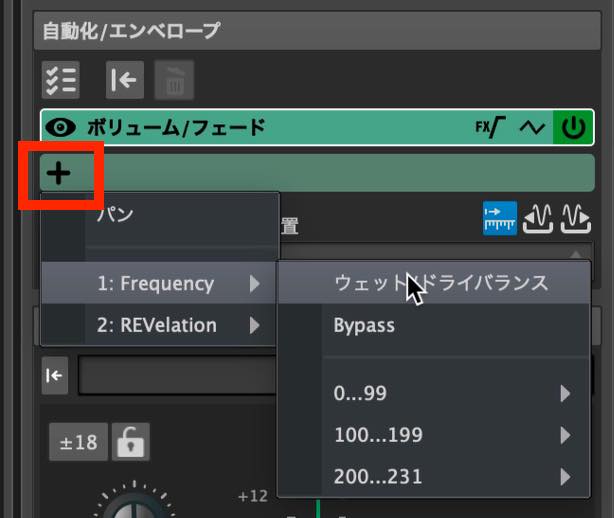Viewport: 614px width, 518px height.
Task: Open the envelope checklist selection icon
Action: coord(61,80)
